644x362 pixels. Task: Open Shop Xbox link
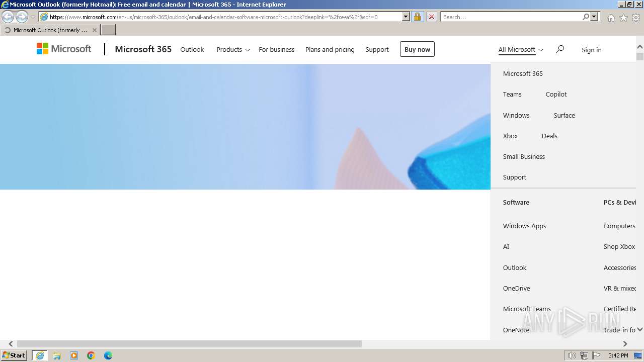tap(619, 246)
